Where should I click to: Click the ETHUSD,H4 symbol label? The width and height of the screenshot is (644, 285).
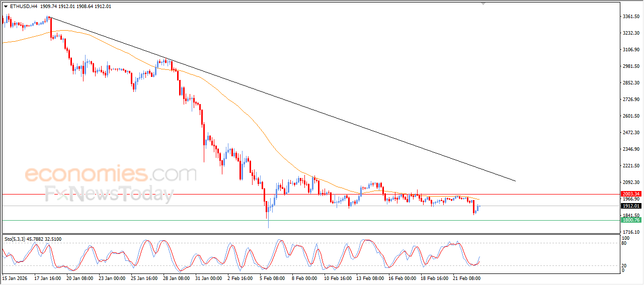23,7
